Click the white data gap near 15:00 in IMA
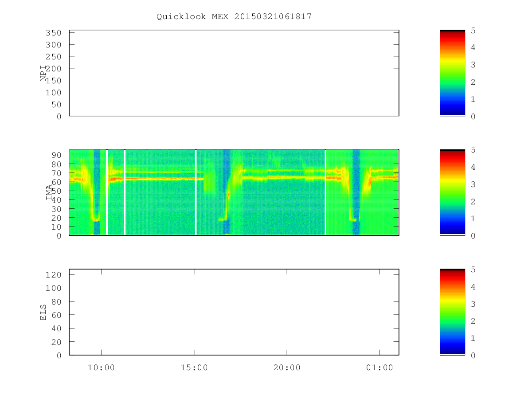 196,192
